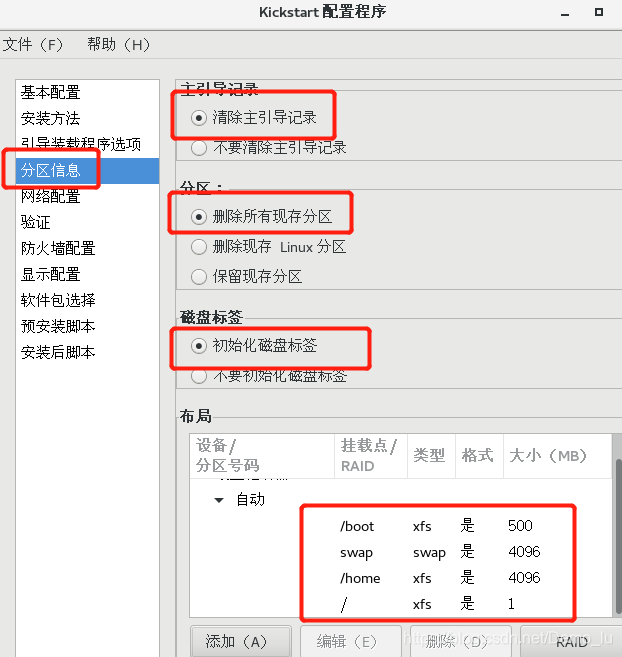Minimize the Kickstart window

coord(565,13)
